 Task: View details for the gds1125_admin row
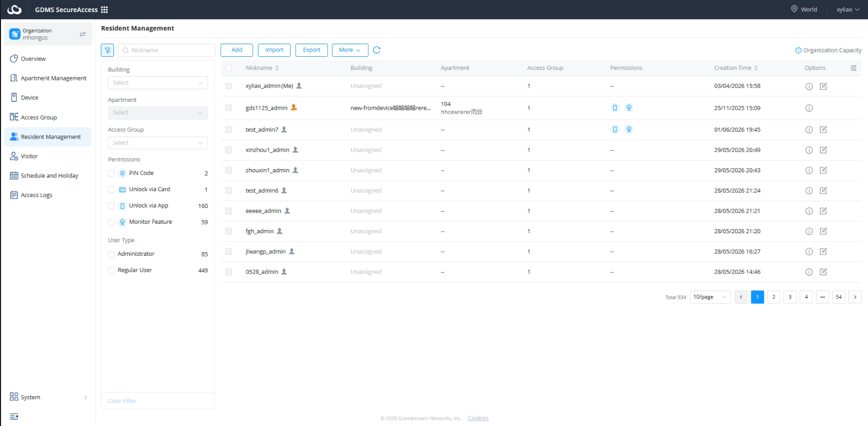(809, 108)
